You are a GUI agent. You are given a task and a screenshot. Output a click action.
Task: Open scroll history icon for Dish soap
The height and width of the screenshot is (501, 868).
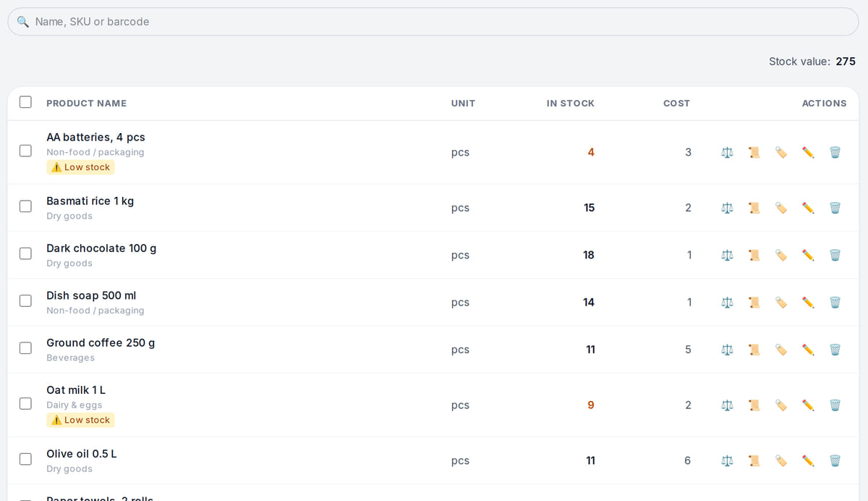754,302
